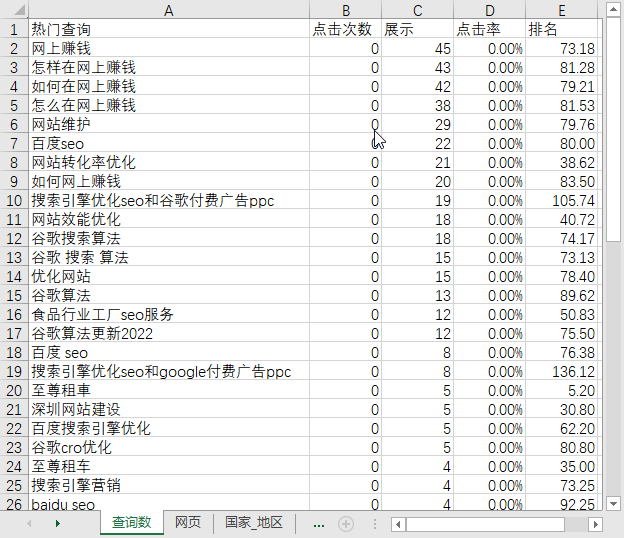Screen dimensions: 624x538
Task: Click the 排名 header cell
Action: (x=562, y=29)
